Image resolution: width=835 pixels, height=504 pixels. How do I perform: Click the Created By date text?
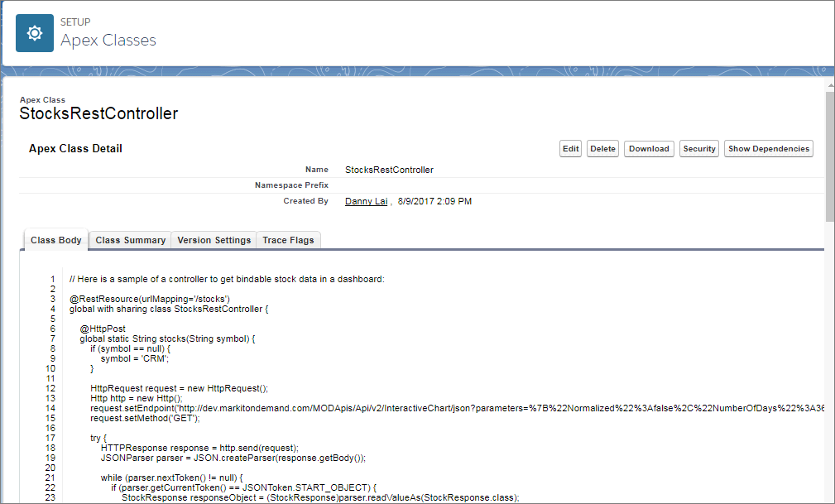click(x=434, y=200)
